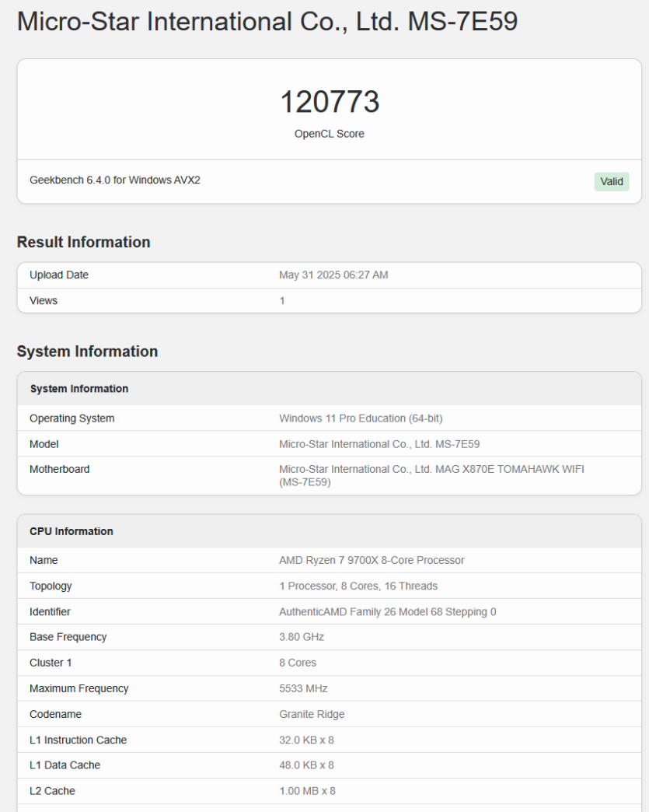
Task: Select Windows 11 Pro Education (64-bit) value
Action: point(361,418)
